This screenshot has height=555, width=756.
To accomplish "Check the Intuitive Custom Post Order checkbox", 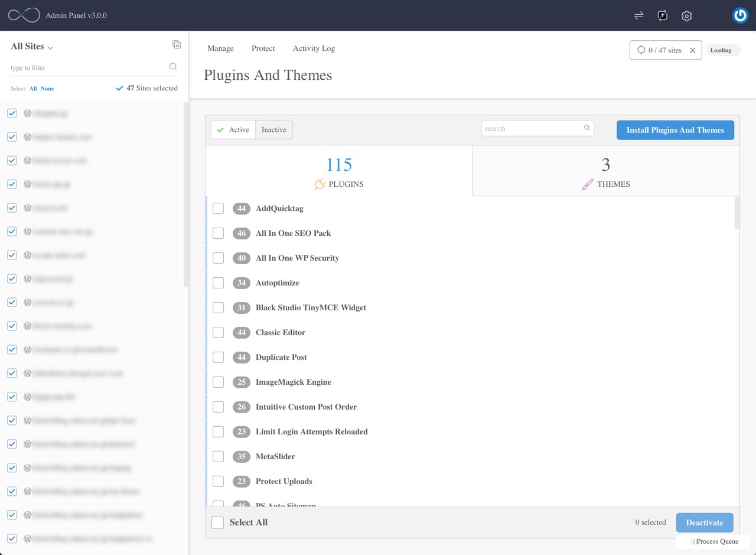I will click(x=219, y=407).
